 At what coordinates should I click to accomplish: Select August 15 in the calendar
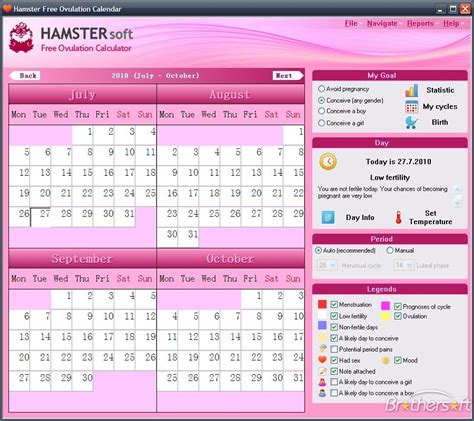click(294, 176)
